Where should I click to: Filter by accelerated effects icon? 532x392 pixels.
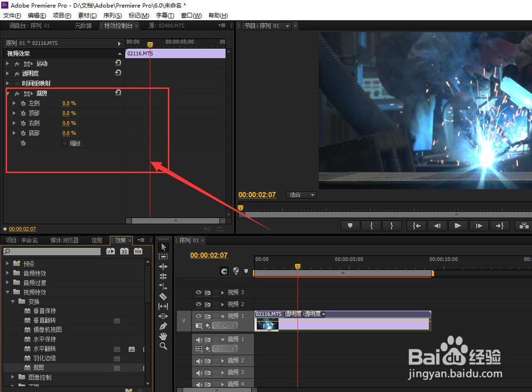111,251
